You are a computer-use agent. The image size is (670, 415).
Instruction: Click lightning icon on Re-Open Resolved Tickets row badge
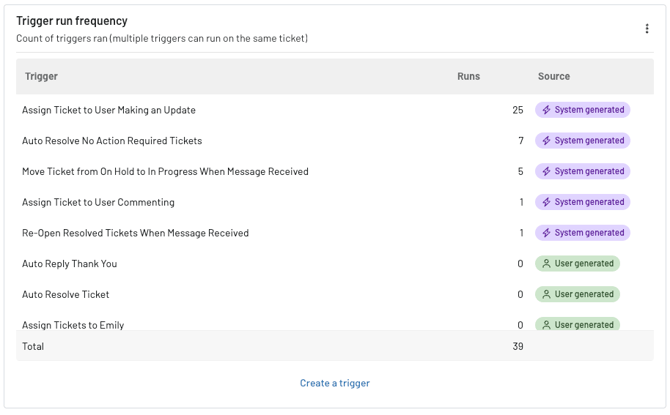[x=546, y=233]
